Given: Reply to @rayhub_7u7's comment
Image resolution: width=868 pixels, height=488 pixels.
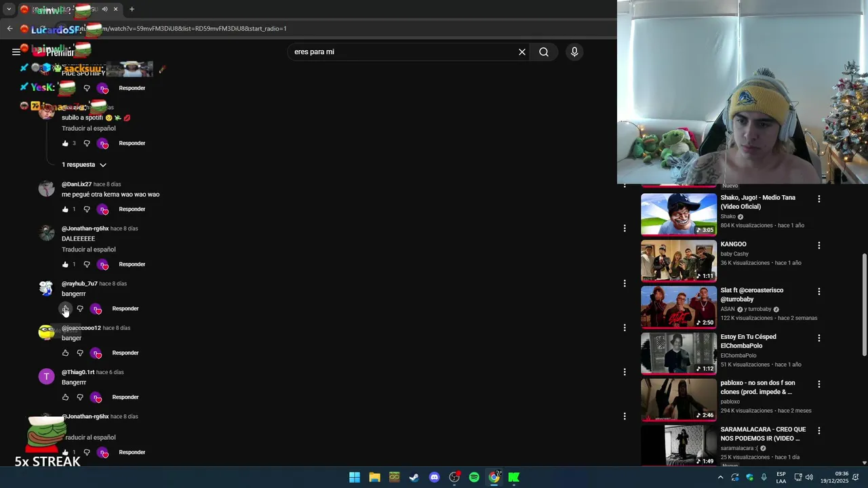Looking at the screenshot, I should tap(125, 309).
